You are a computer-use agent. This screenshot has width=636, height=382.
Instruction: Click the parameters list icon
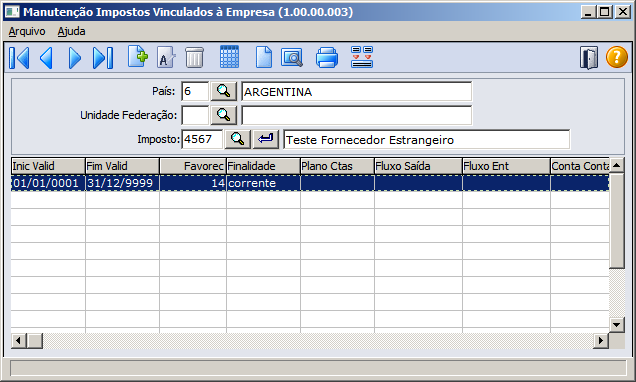[362, 57]
